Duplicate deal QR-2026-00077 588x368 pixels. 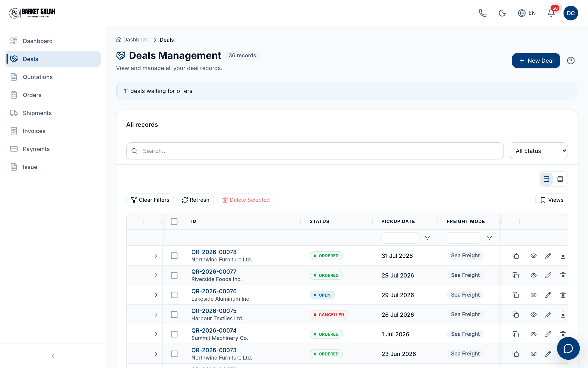coord(516,275)
